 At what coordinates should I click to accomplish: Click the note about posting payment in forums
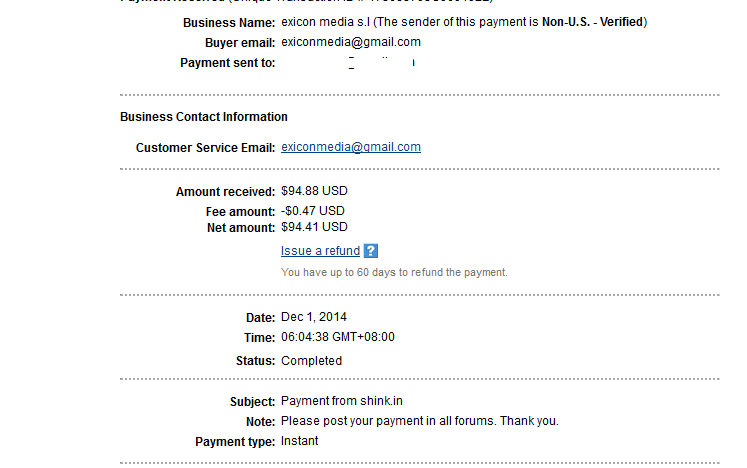(420, 421)
